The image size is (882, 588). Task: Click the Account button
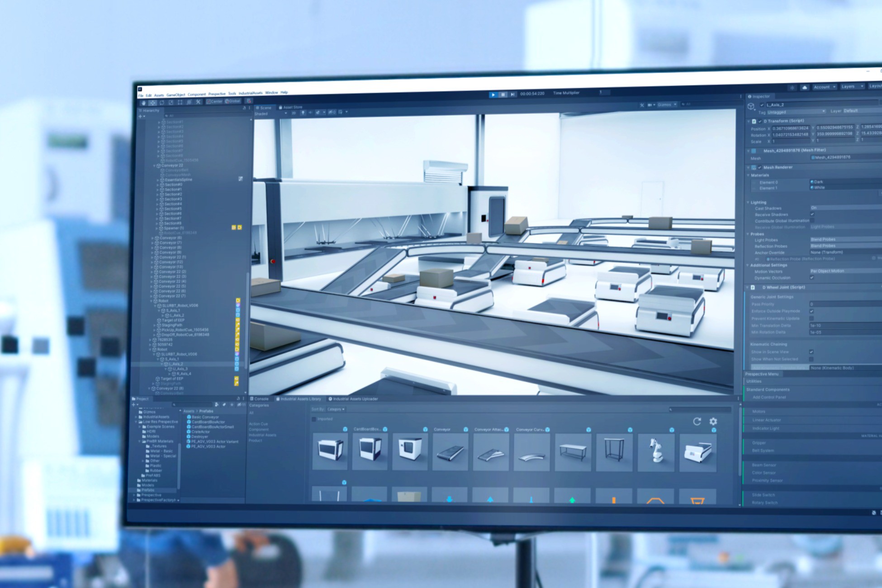tap(822, 87)
